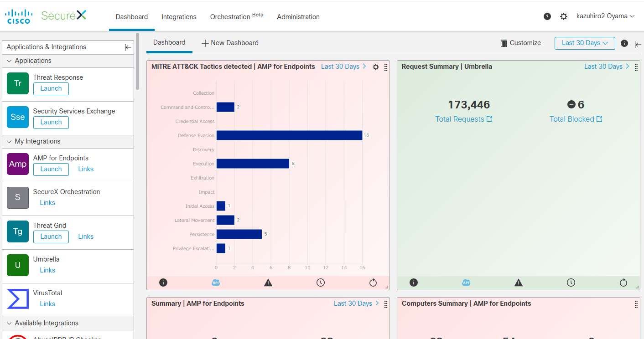Collapse the Applications section
This screenshot has height=339, width=644.
click(9, 61)
